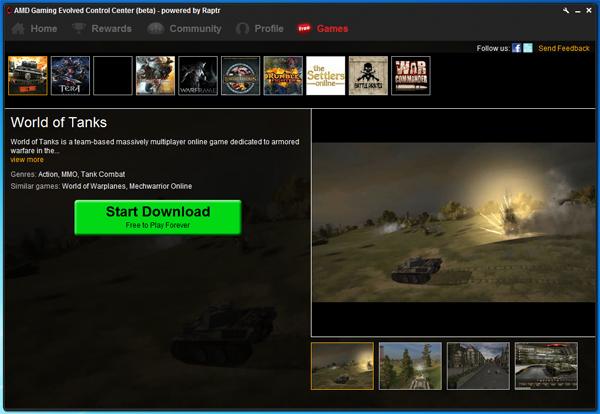Open the Warframe game icon
The height and width of the screenshot is (414, 600).
pyautogui.click(x=197, y=76)
